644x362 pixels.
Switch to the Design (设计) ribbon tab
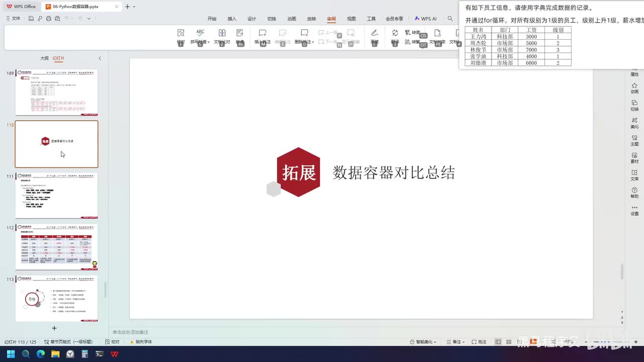click(252, 19)
